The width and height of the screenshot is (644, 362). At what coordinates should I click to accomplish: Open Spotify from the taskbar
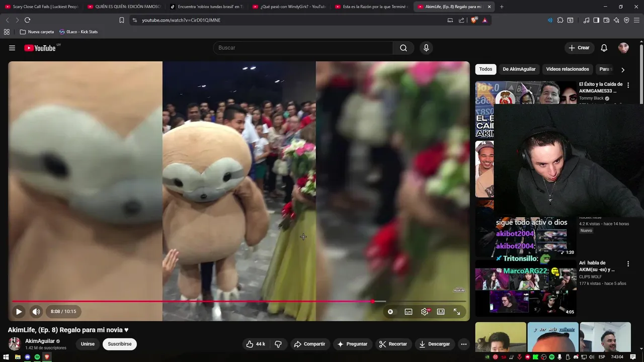tap(37, 357)
